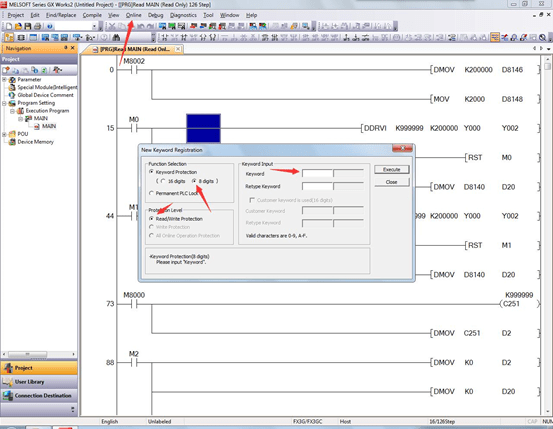Viewport: 553px width, 429px height.
Task: Expand the Navigation panel bottom options chevron
Action: coord(73,409)
